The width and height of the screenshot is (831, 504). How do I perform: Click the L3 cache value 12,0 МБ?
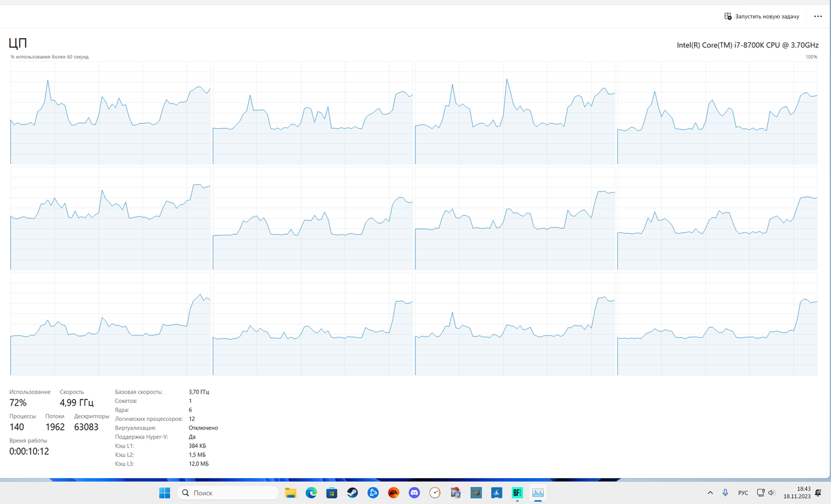click(x=199, y=464)
